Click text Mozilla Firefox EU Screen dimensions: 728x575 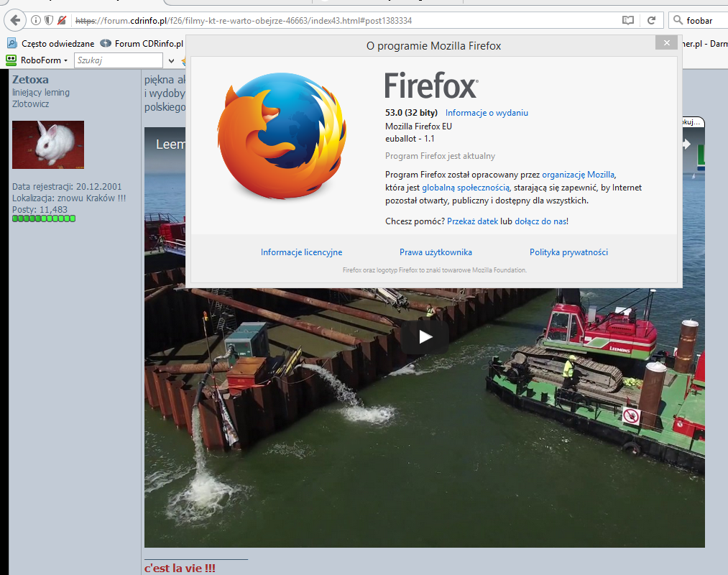click(x=418, y=126)
